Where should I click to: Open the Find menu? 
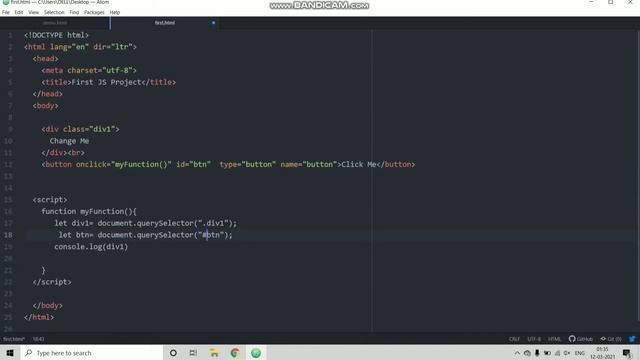(74, 12)
